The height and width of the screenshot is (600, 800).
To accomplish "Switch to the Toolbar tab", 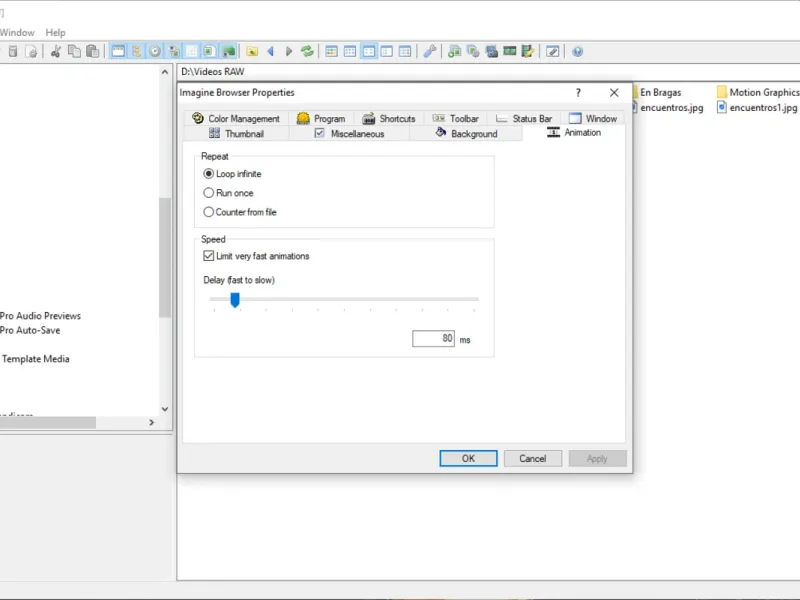I will (x=456, y=118).
